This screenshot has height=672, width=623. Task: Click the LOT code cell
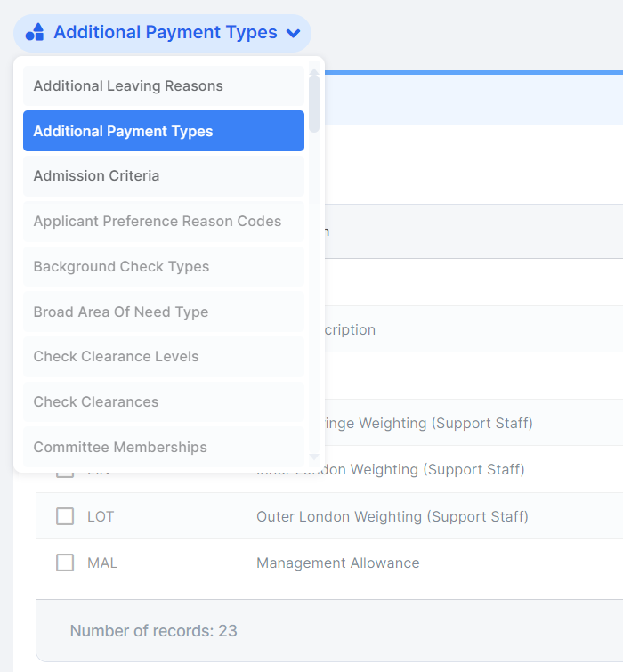point(101,517)
